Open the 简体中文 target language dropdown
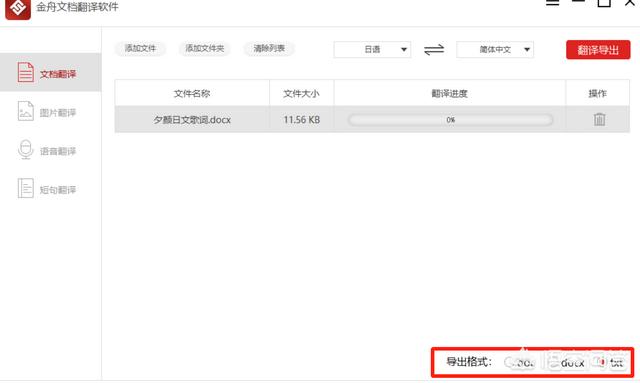Image resolution: width=640 pixels, height=383 pixels. coord(495,49)
